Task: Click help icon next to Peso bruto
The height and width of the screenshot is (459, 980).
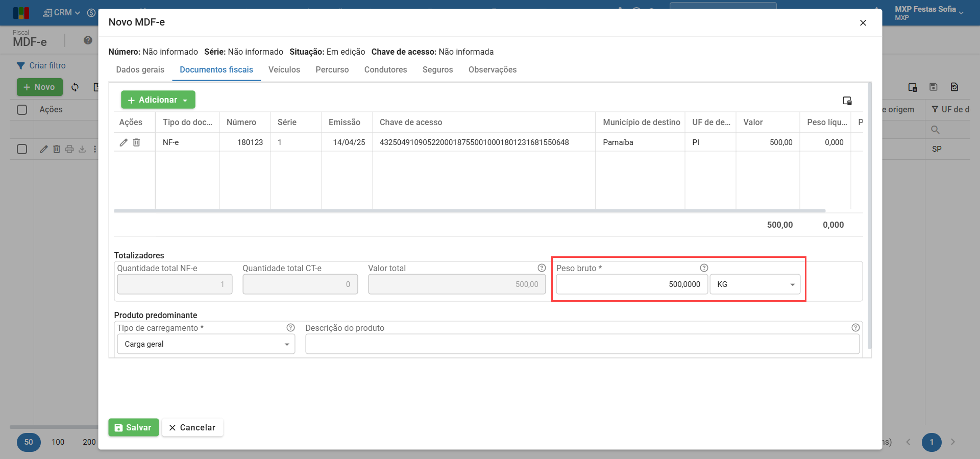Action: [x=704, y=268]
